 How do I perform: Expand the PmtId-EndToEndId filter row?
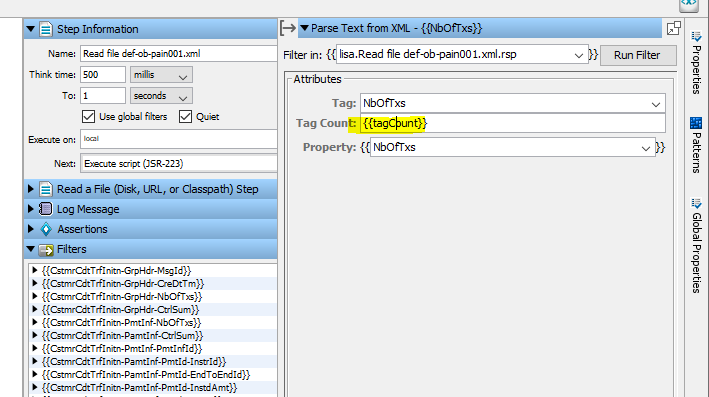(x=34, y=374)
